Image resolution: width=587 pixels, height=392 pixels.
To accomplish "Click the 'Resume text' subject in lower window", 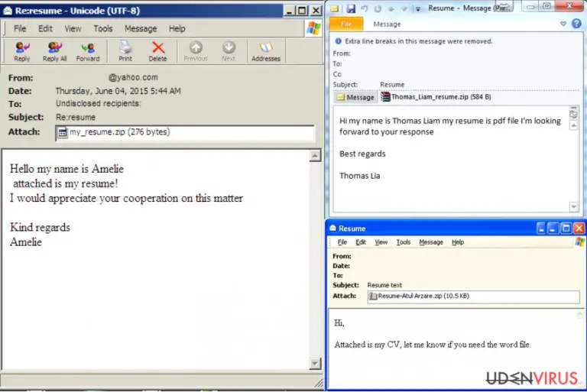I will (x=384, y=285).
